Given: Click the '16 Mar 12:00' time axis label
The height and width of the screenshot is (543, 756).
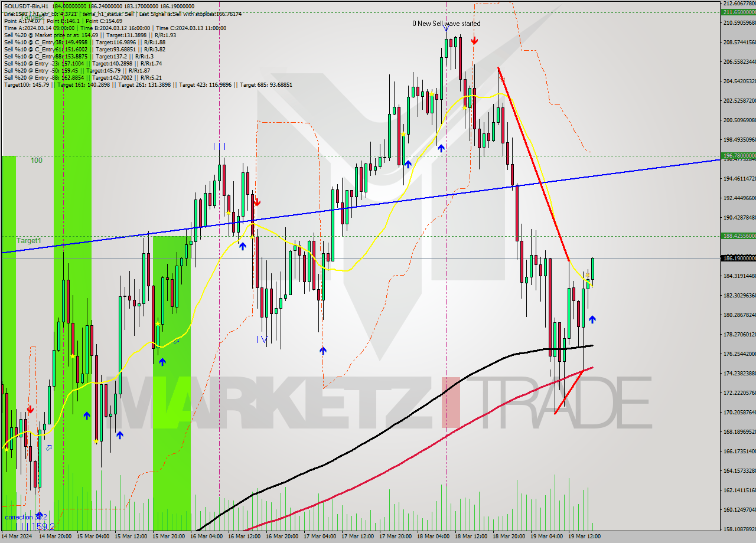Looking at the screenshot, I should 245,537.
